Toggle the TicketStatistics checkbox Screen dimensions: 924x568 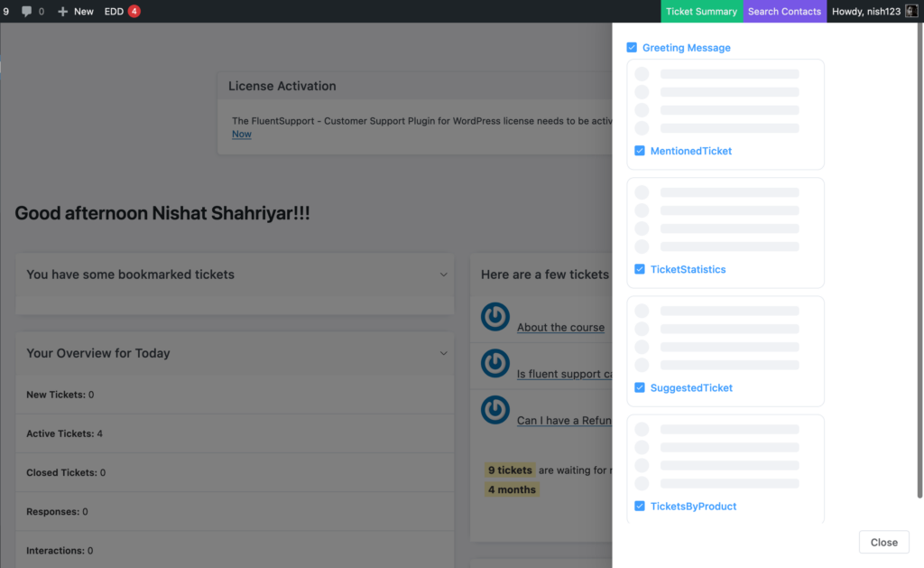pos(640,269)
